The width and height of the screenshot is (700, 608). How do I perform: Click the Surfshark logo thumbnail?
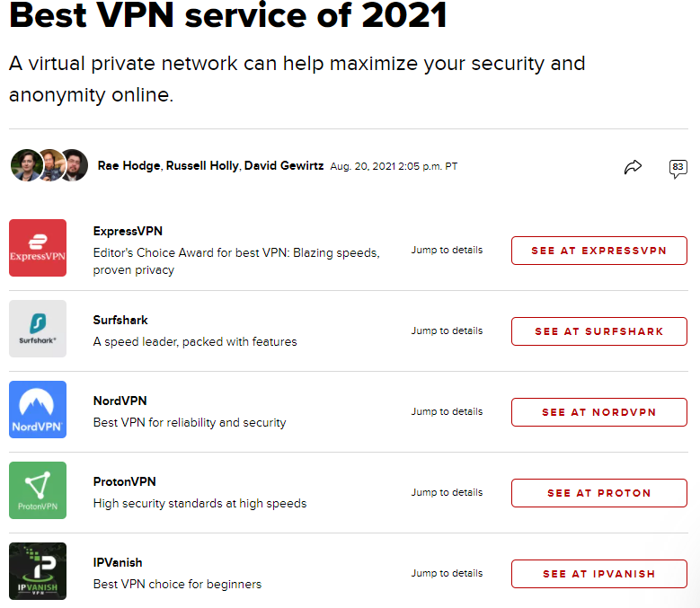(38, 329)
